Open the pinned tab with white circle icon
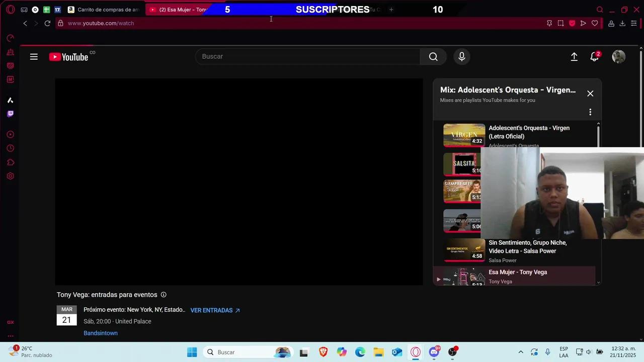Image resolution: width=644 pixels, height=362 pixels. point(35,10)
